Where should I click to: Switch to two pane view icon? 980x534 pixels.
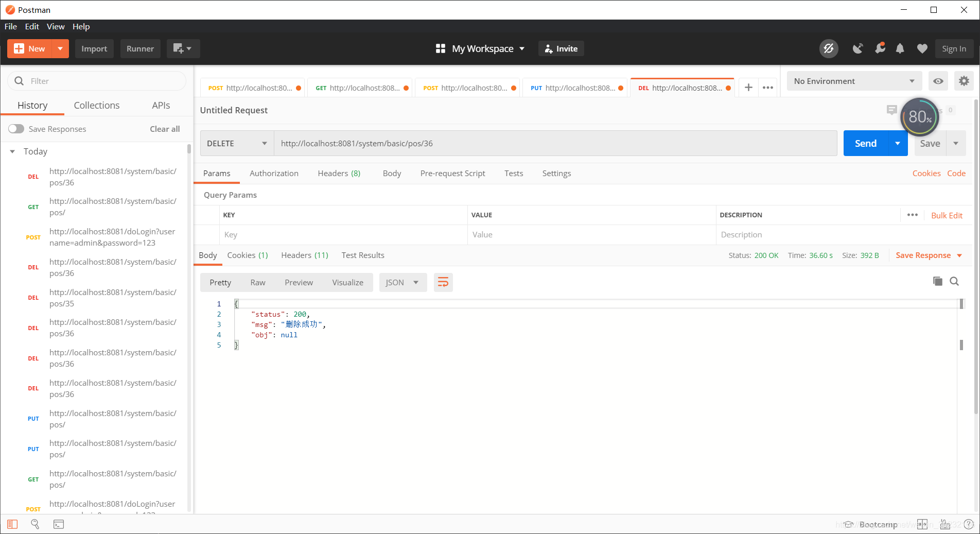tap(922, 524)
